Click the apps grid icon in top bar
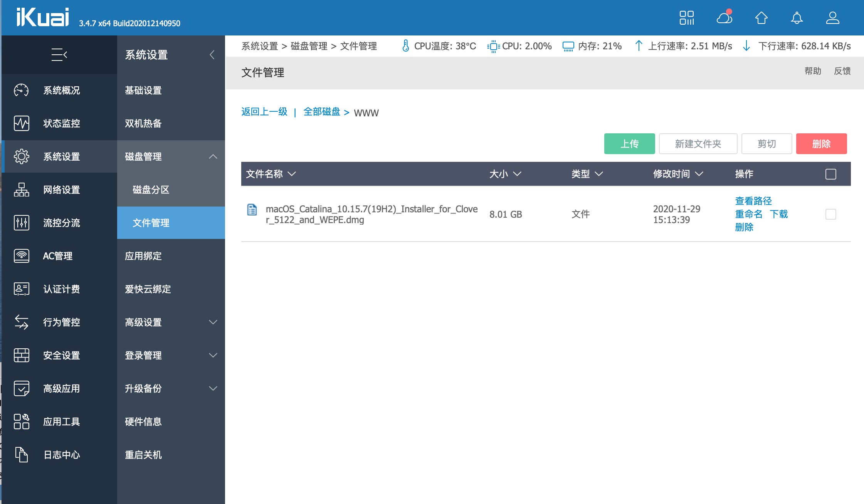864x504 pixels. (x=688, y=17)
